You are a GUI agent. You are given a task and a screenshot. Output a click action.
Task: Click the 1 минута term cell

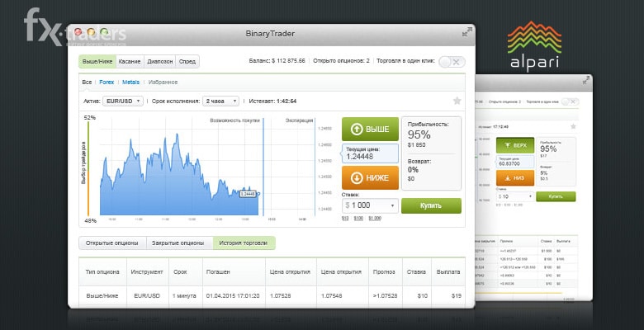click(184, 295)
